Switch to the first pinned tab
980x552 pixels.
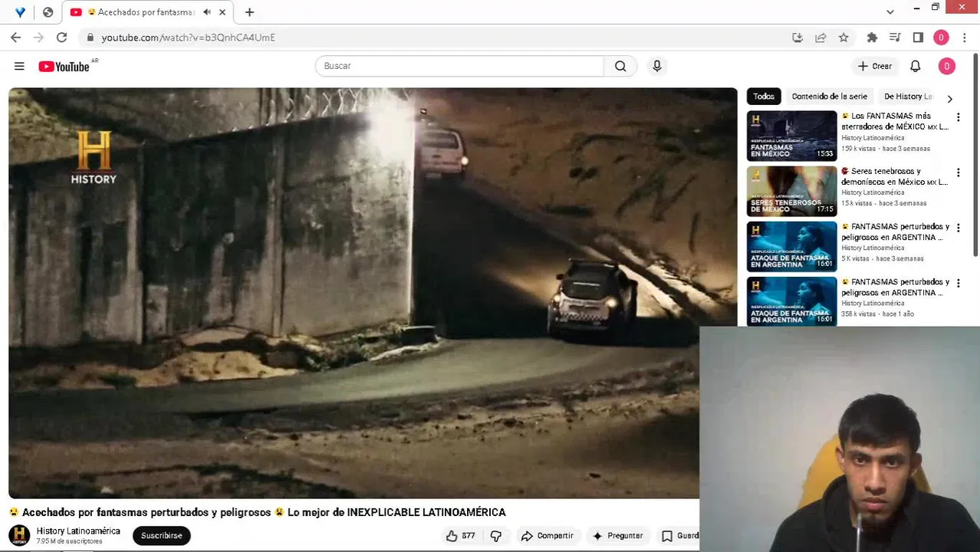[x=20, y=12]
